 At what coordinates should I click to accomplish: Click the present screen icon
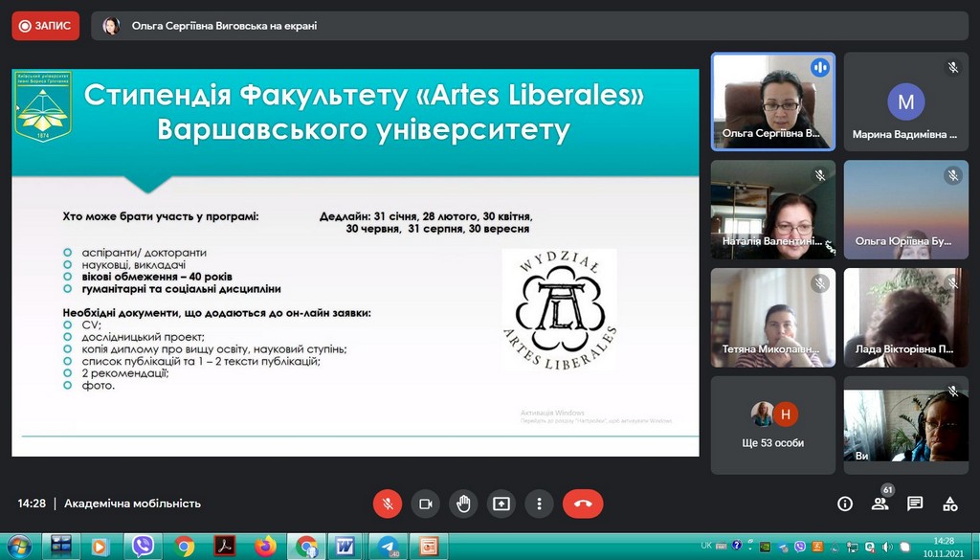tap(501, 504)
